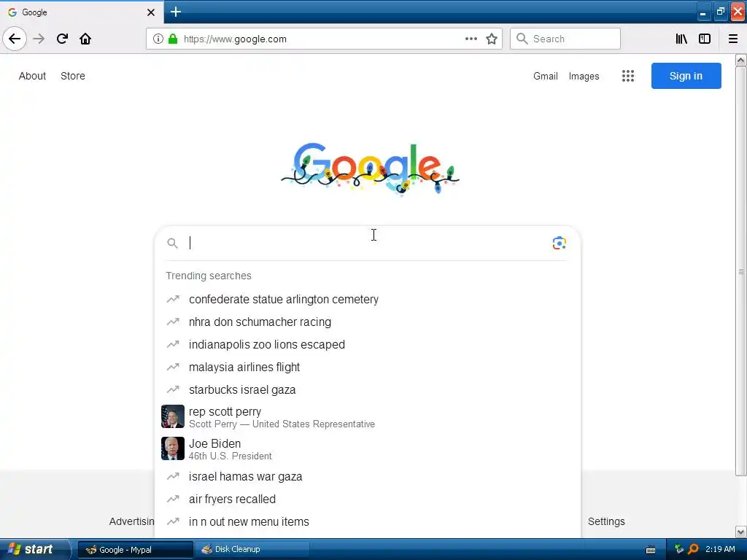Select suggestion israel hamas war gaza
This screenshot has width=747, height=560.
[x=367, y=476]
